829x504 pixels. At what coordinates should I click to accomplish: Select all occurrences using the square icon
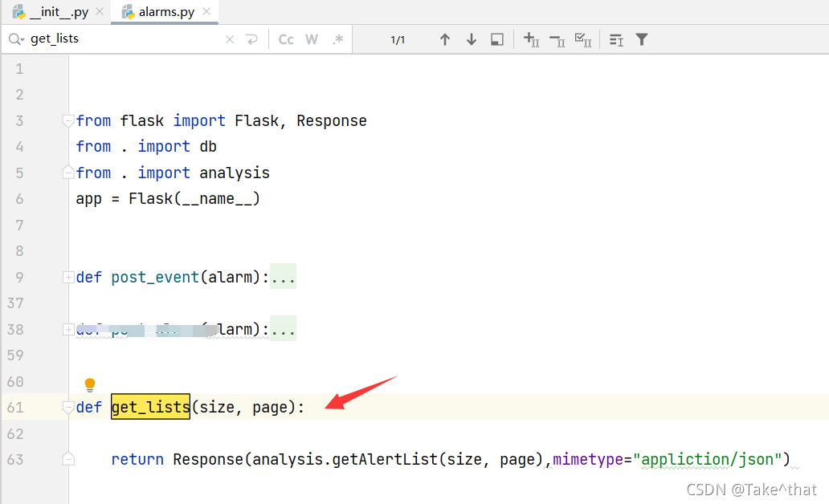[x=497, y=39]
